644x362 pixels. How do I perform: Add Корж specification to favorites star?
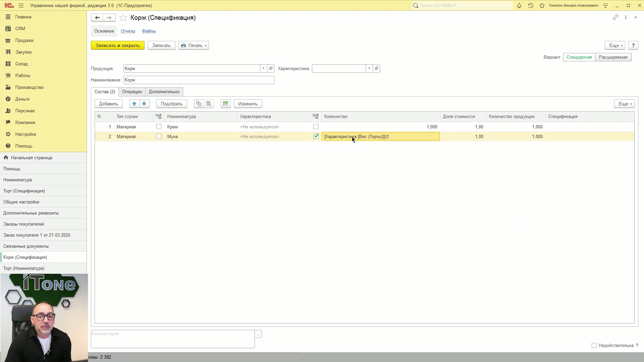point(123,18)
